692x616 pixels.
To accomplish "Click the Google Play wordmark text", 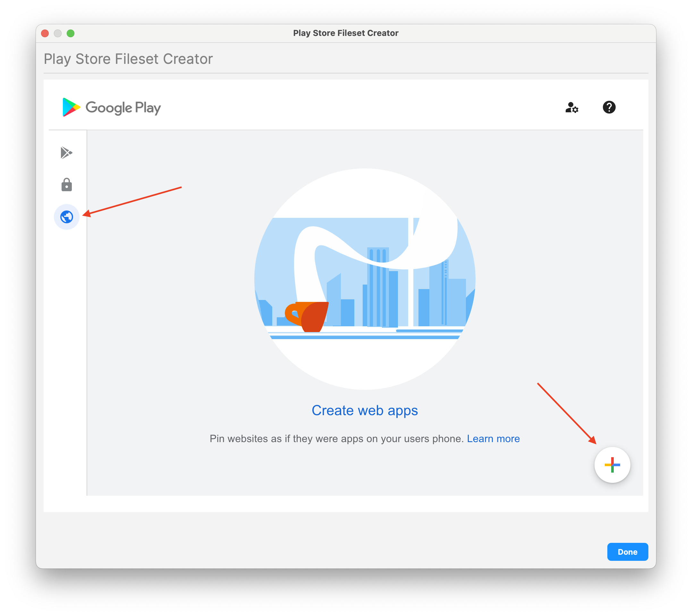I will tap(123, 108).
